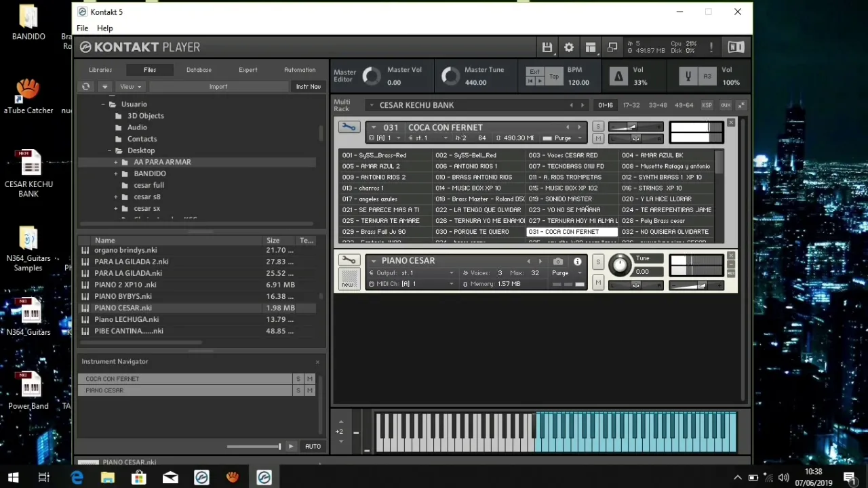This screenshot has height=488, width=868.
Task: Open PIANO CESAR MIDI channel dropdown
Action: 412,284
